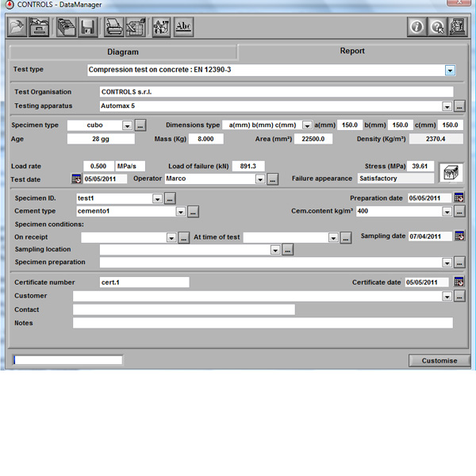Click ellipsis button beside Cem.content field
This screenshot has height=476, width=476.
tap(459, 212)
